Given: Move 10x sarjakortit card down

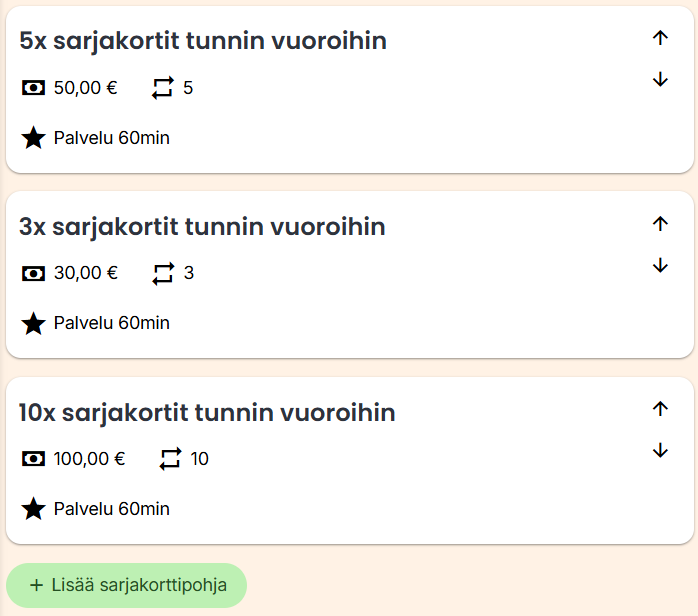Looking at the screenshot, I should [x=659, y=451].
